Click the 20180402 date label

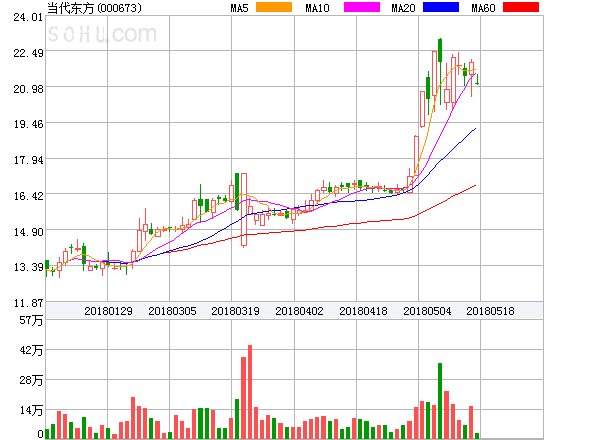[x=299, y=311]
